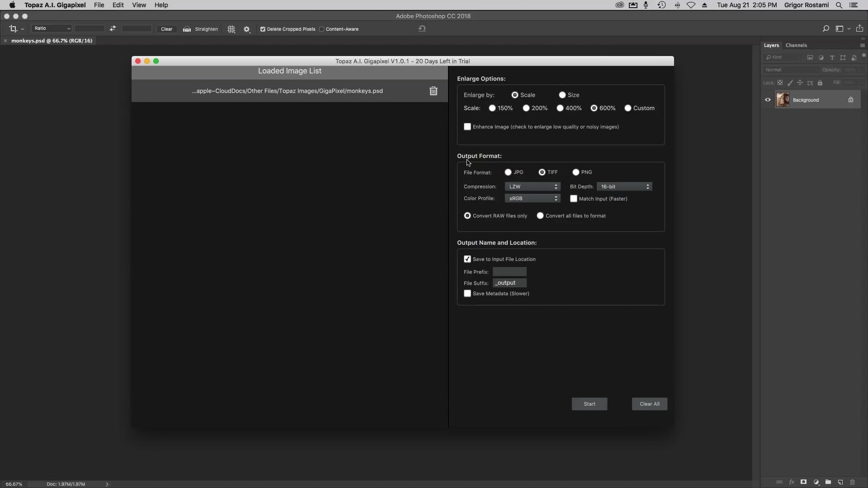Open the Layers blend mode Normal dropdown
The height and width of the screenshot is (488, 868).
click(791, 70)
